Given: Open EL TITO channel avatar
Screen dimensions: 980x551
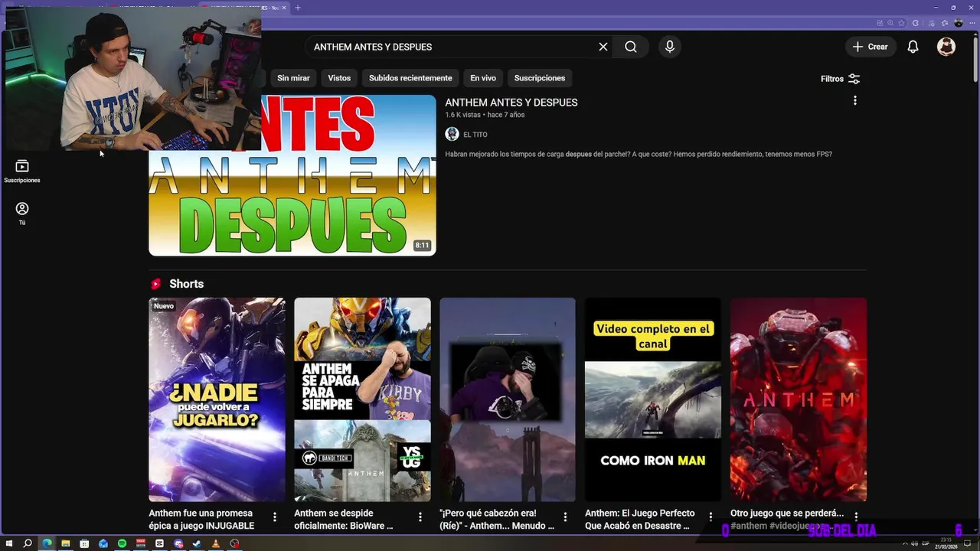Looking at the screenshot, I should coord(452,134).
